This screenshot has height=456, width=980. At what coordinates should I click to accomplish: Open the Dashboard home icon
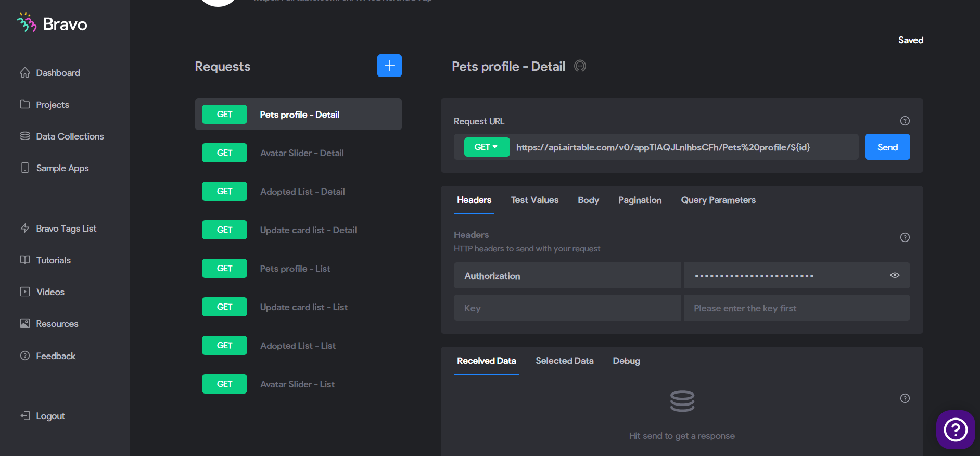point(25,72)
